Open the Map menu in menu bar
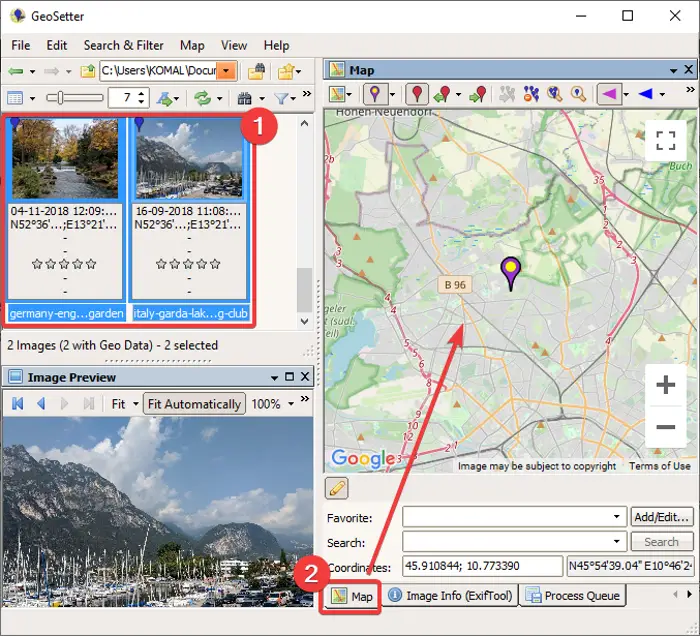This screenshot has height=636, width=700. click(192, 46)
